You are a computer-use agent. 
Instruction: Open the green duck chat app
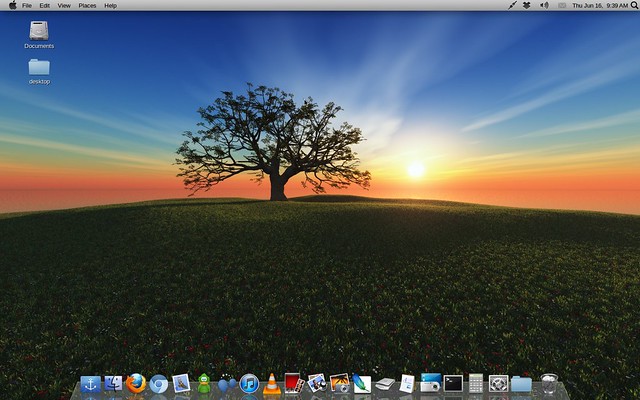tap(204, 384)
